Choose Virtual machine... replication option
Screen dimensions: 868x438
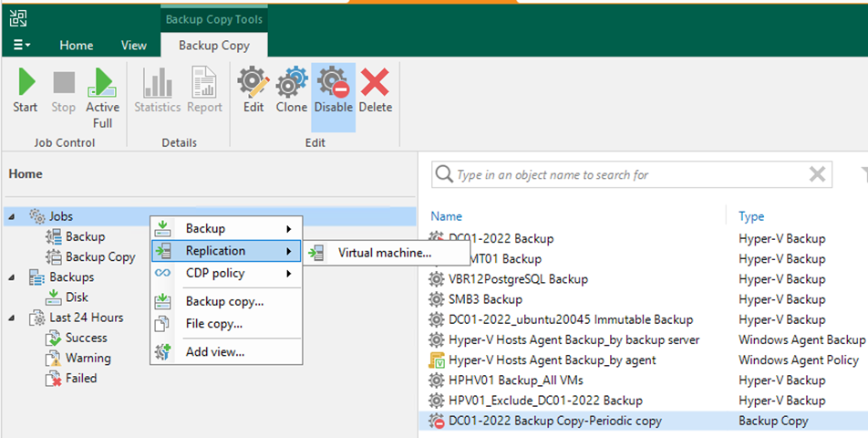point(385,254)
